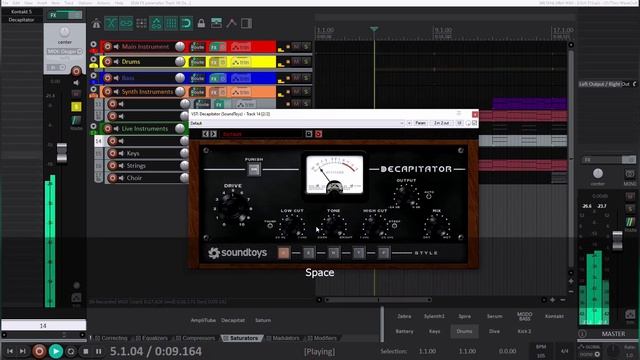Click the Battery instrument button
The height and width of the screenshot is (360, 640).
pyautogui.click(x=404, y=331)
